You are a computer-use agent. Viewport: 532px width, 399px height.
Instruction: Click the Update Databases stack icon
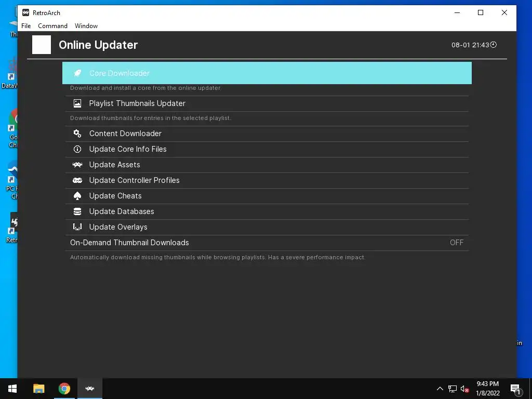[77, 211]
